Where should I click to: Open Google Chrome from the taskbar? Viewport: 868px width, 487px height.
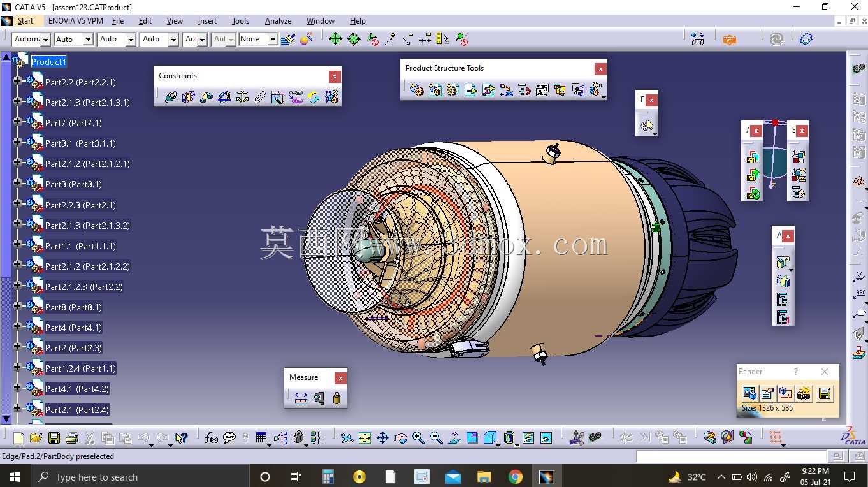(x=515, y=477)
